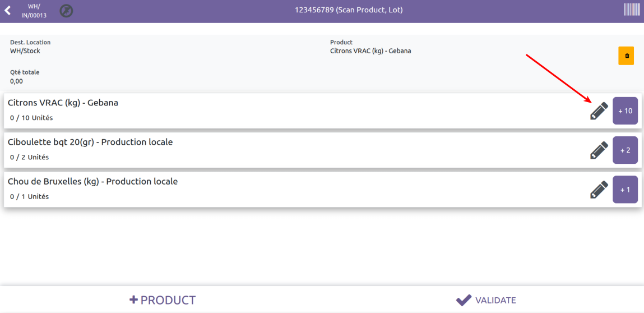Click the back arrow in header
The image size is (644, 313).
8,11
